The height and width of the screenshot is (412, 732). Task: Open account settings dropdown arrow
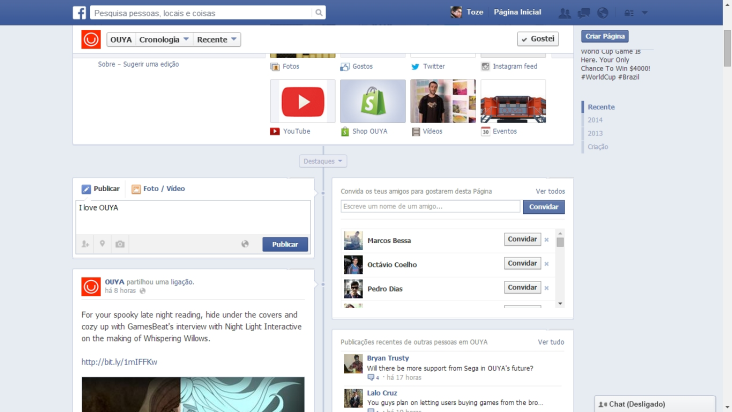tap(645, 13)
